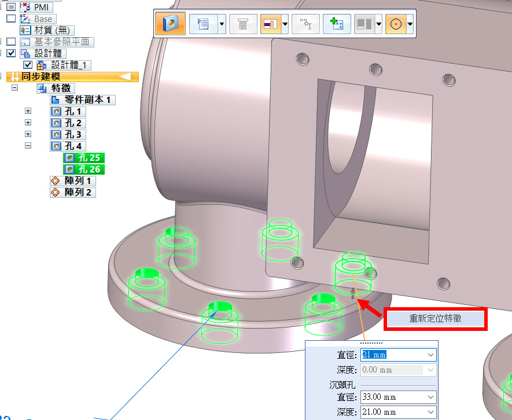Click the add holes icon with green plus
Screen dimensions: 512x420
click(337, 24)
